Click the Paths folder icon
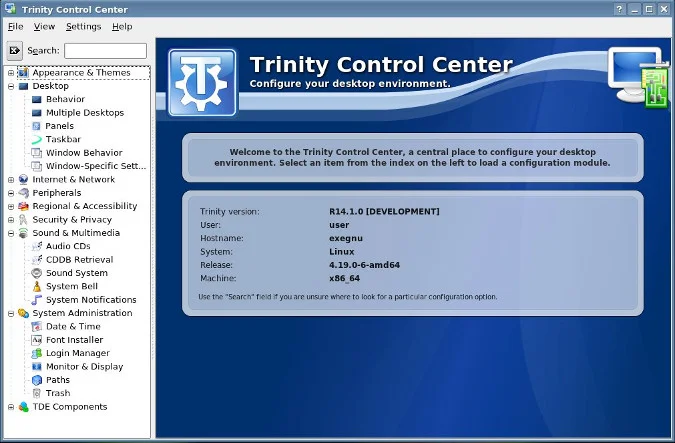Image resolution: width=675 pixels, height=443 pixels. coord(37,380)
